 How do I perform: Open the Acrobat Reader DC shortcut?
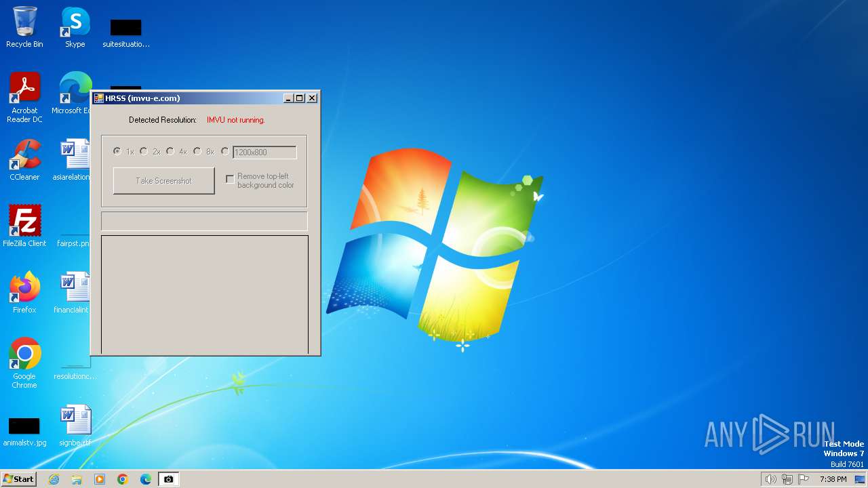pos(24,97)
